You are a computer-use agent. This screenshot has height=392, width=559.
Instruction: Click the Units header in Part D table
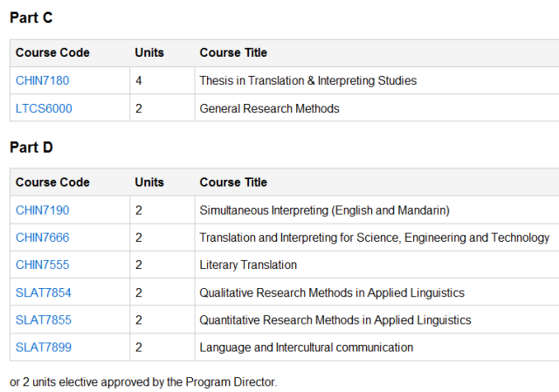pyautogui.click(x=149, y=182)
